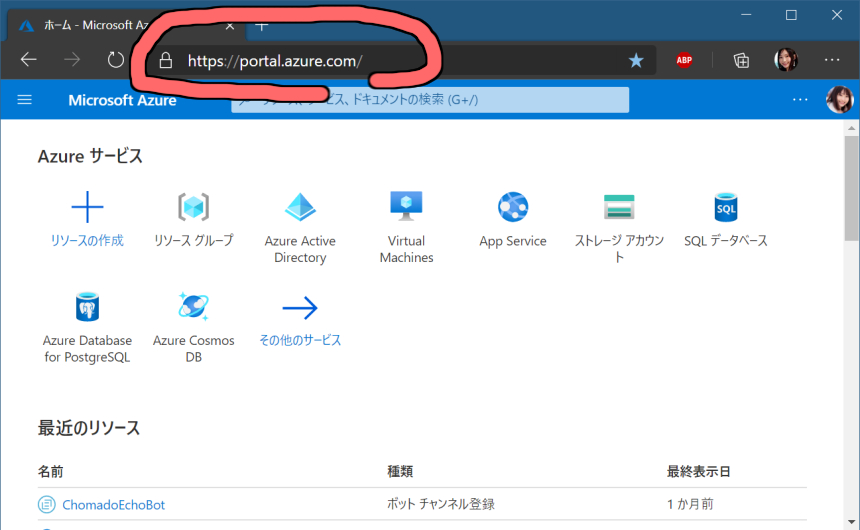Viewport: 860px width, 530px height.
Task: Click the ボット チャンネル登録 cell
Action: pyautogui.click(x=441, y=504)
